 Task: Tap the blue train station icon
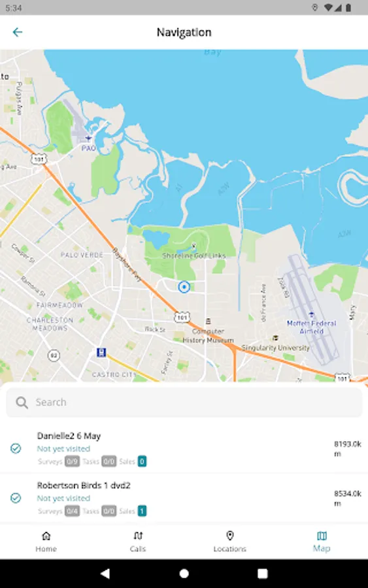point(101,352)
